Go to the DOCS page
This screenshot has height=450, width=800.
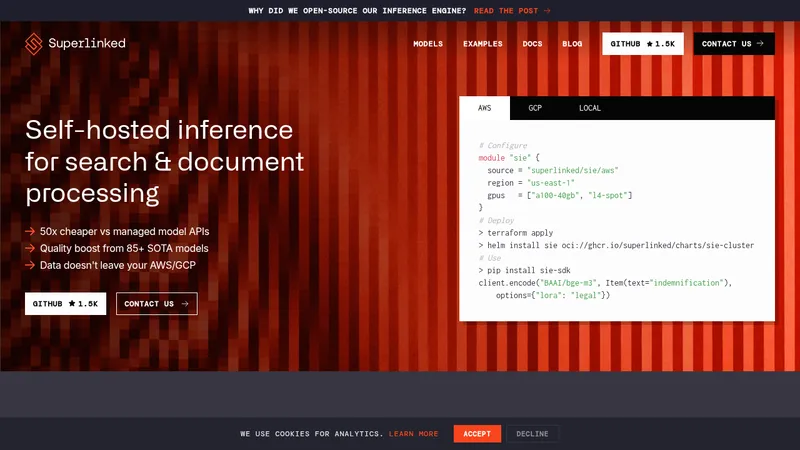(x=532, y=44)
